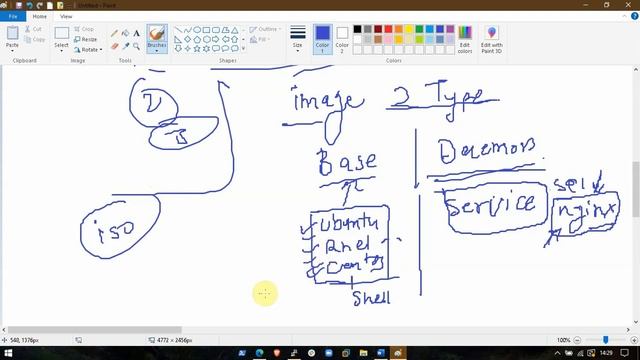Switch to the Home tab

point(40,16)
